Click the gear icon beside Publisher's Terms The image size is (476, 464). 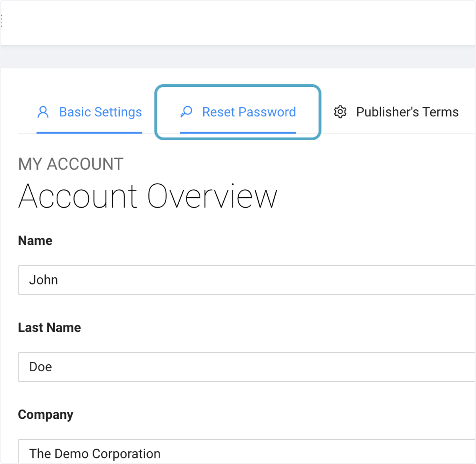click(x=340, y=112)
